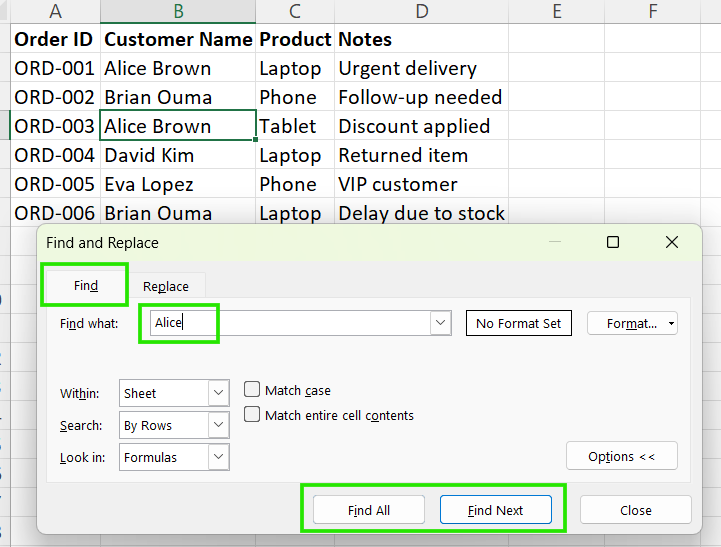Viewport: 721px width, 547px height.
Task: Select Laptop in ORD-006 row
Action: point(295,213)
